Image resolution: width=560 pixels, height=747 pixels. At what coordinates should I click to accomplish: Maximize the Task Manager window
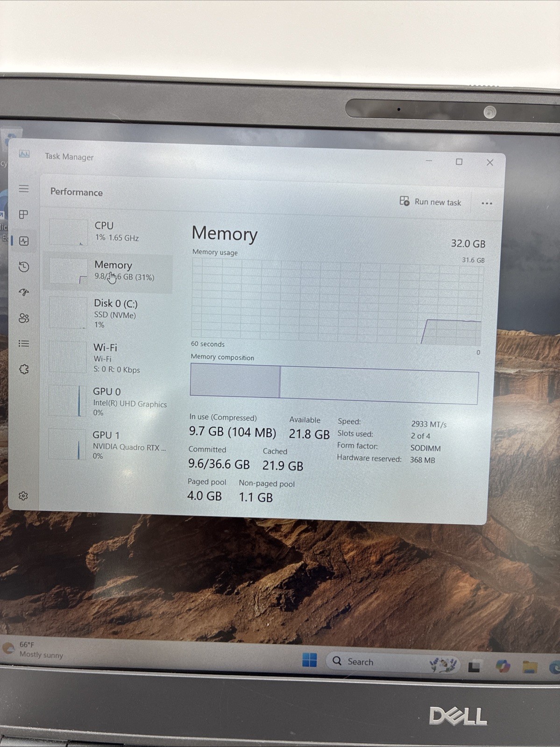(x=459, y=162)
